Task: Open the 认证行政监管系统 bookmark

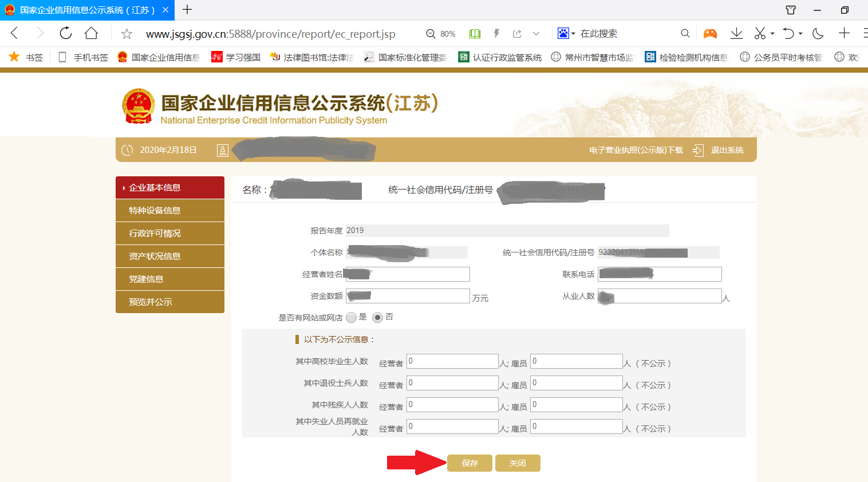Action: pos(500,57)
